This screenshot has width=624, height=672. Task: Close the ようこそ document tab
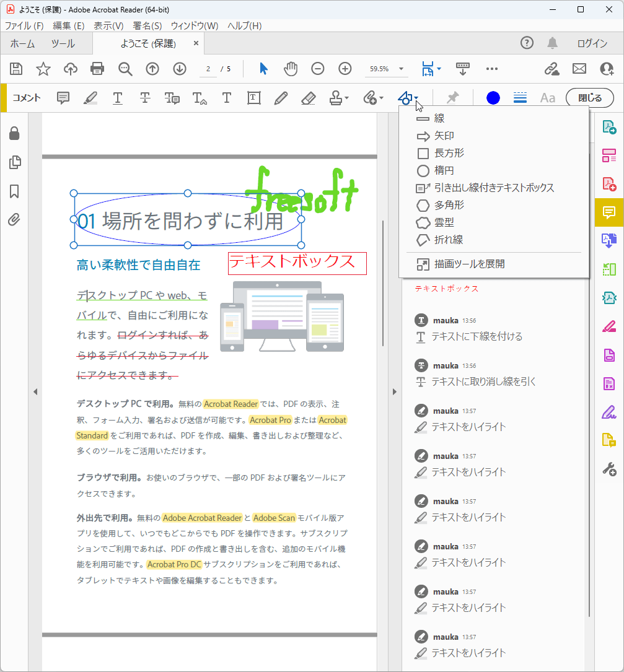pos(196,43)
